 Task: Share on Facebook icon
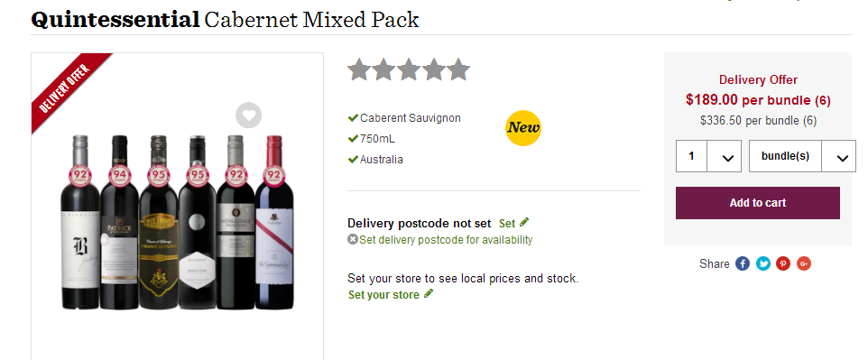point(743,263)
